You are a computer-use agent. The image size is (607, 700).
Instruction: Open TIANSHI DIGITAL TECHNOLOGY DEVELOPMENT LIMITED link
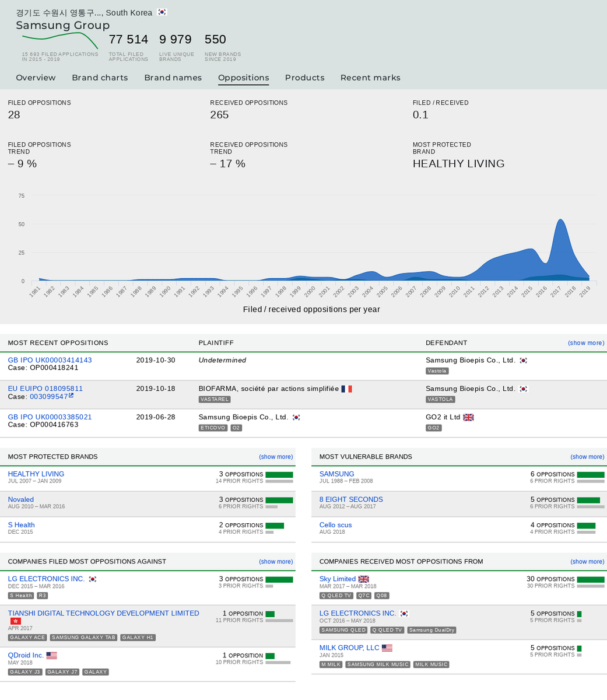click(x=103, y=613)
